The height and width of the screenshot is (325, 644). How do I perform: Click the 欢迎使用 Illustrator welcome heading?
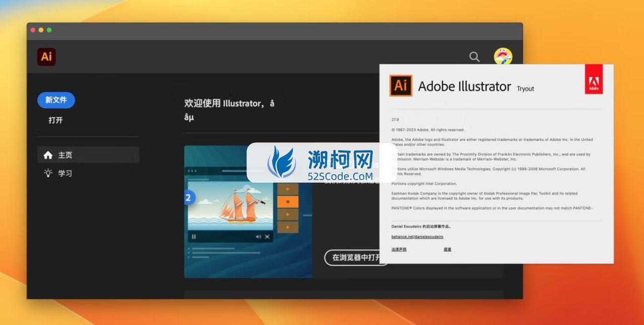(229, 110)
